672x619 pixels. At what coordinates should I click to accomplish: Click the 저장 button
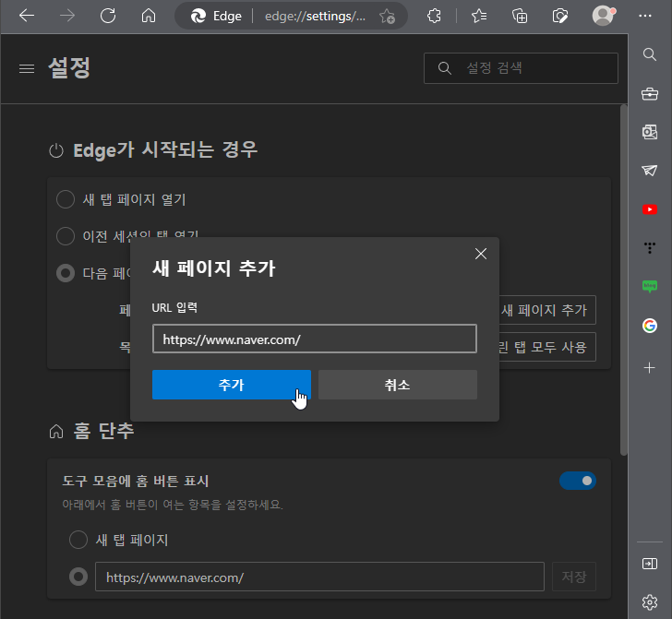[574, 577]
